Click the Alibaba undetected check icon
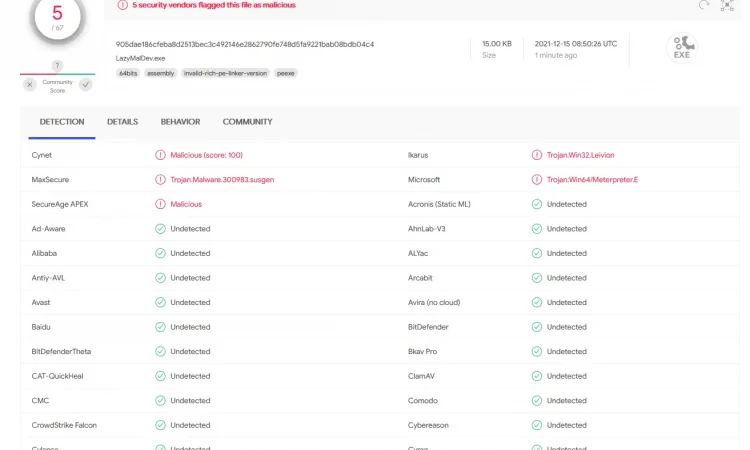The width and height of the screenshot is (750, 450). 160,253
